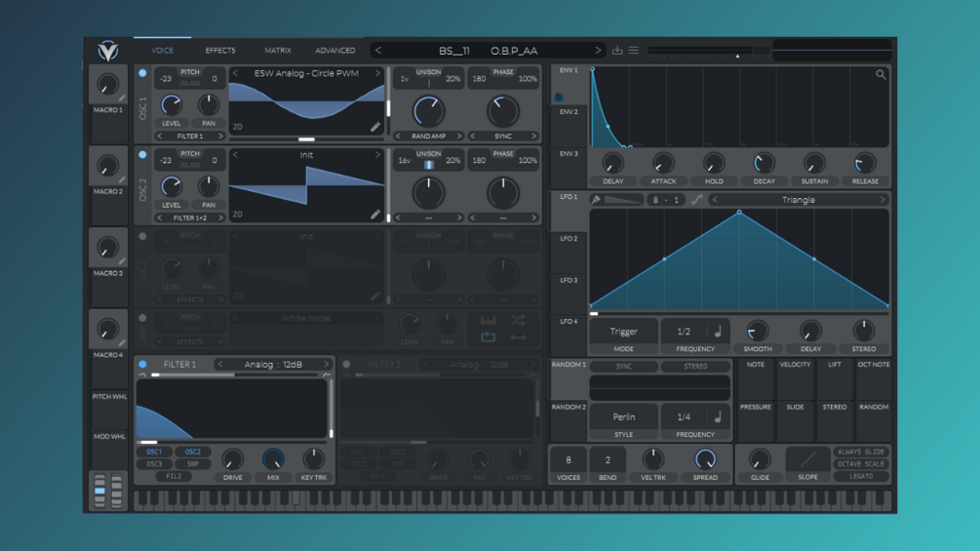980x551 pixels.
Task: Click the OSC 1 wavetable edit pencil
Action: 375,127
